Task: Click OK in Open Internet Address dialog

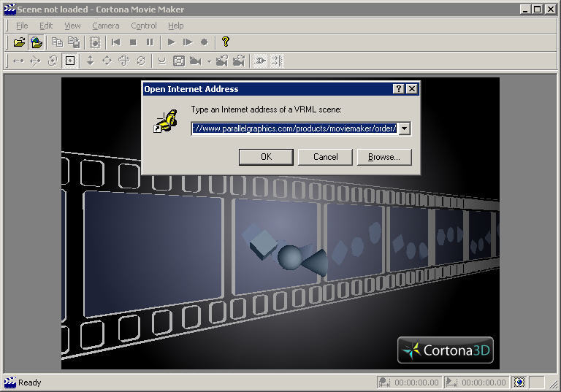Action: tap(266, 157)
